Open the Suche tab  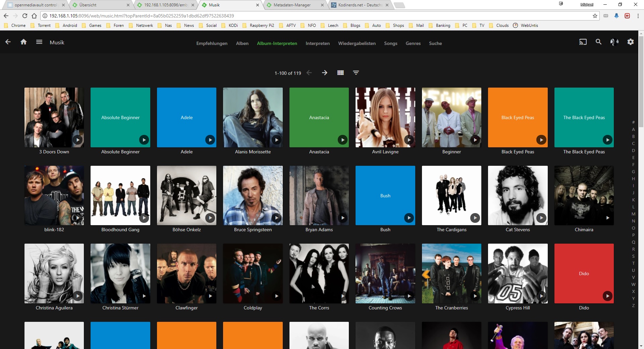435,43
